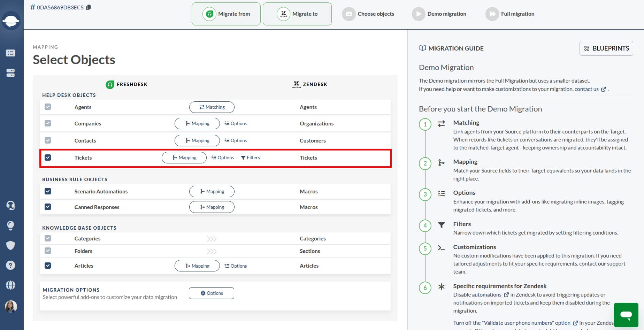Screen dimensions: 644x330
Task: Open the green live chat widget
Action: [x=626, y=315]
